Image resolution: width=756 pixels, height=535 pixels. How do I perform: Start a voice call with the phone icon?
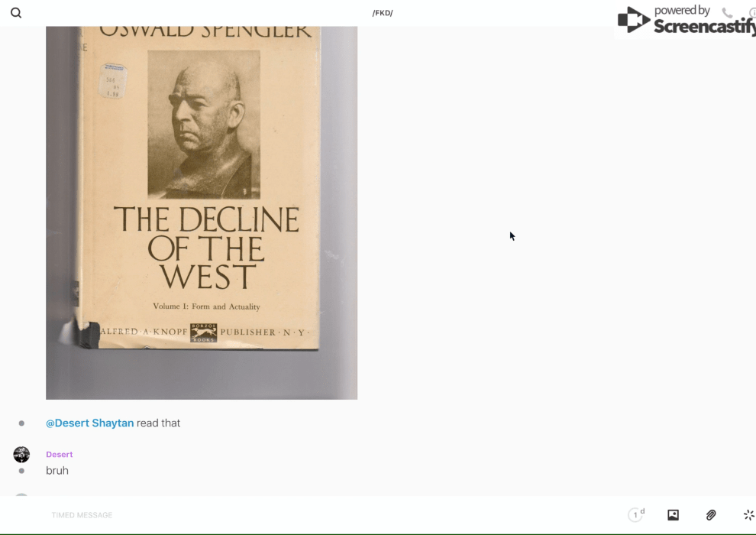pos(727,13)
